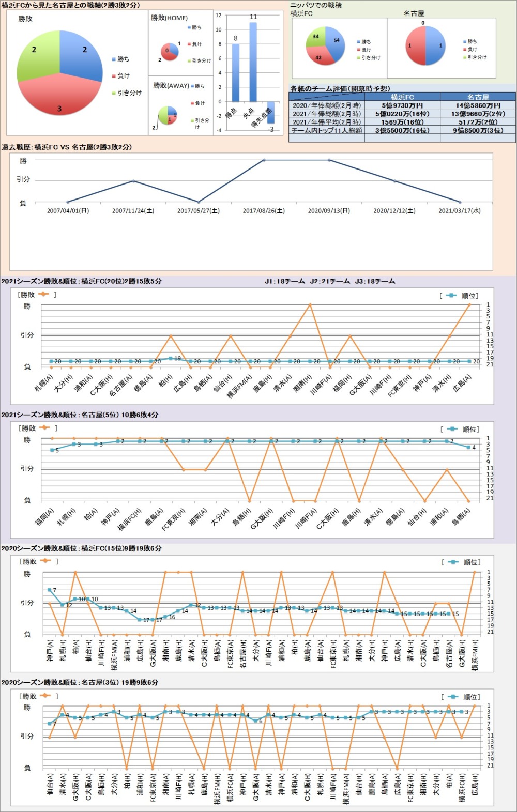517x812 pixels.
Task: Click the 2017/08/26 win data point
Action: click(x=264, y=160)
